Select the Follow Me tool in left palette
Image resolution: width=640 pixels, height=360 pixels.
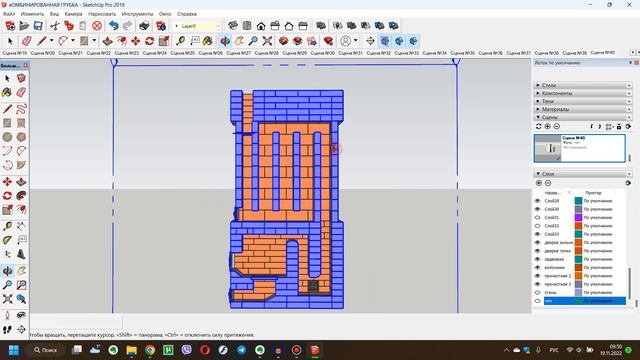pyautogui.click(x=21, y=196)
